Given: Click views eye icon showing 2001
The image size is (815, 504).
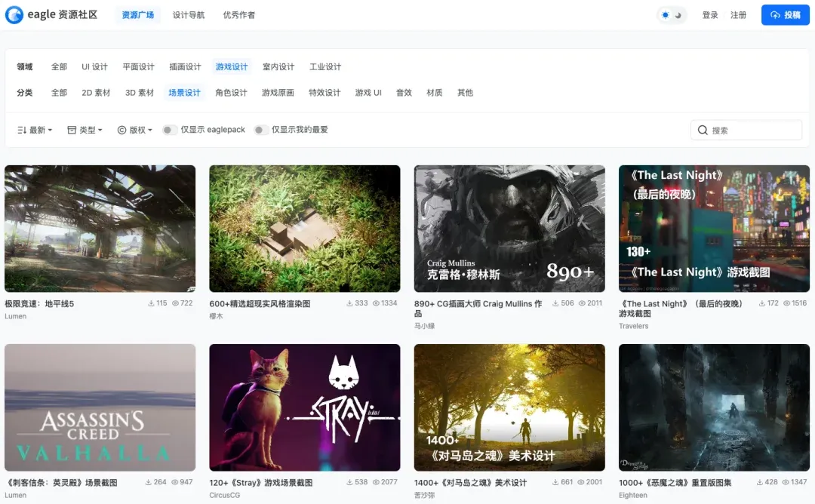Looking at the screenshot, I should [581, 482].
